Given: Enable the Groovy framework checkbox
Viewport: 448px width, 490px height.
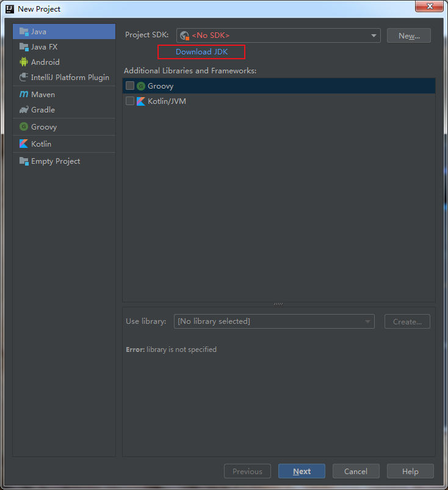Looking at the screenshot, I should click(x=130, y=86).
